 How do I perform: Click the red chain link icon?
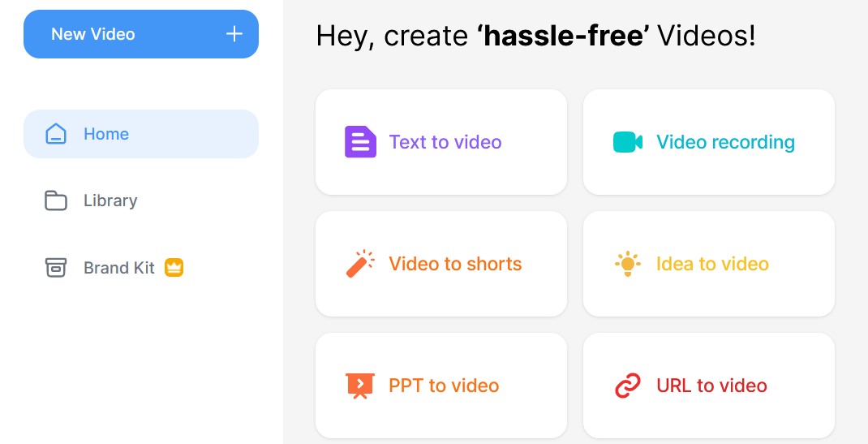click(628, 386)
